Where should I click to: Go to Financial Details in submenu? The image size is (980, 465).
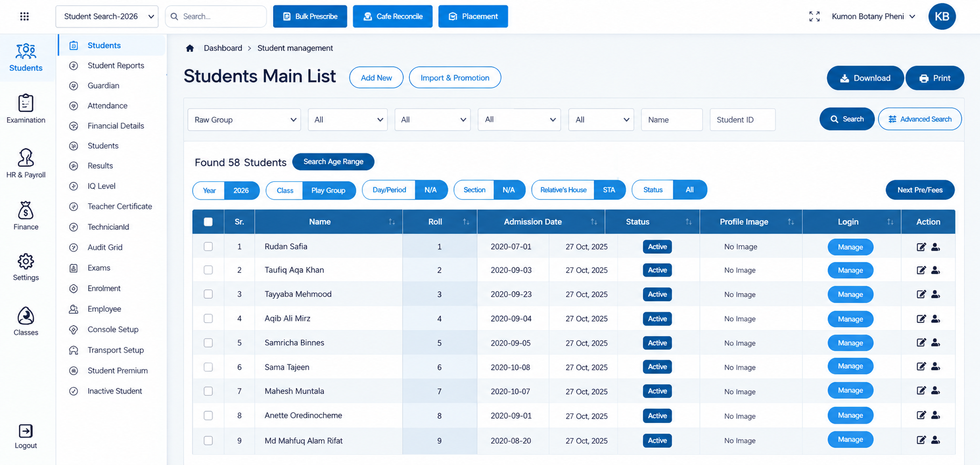116,125
